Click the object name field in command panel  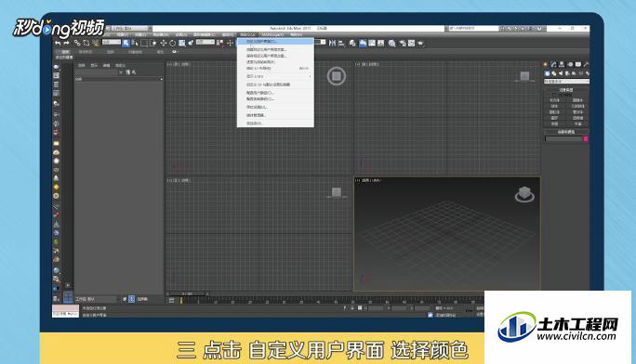pyautogui.click(x=563, y=139)
